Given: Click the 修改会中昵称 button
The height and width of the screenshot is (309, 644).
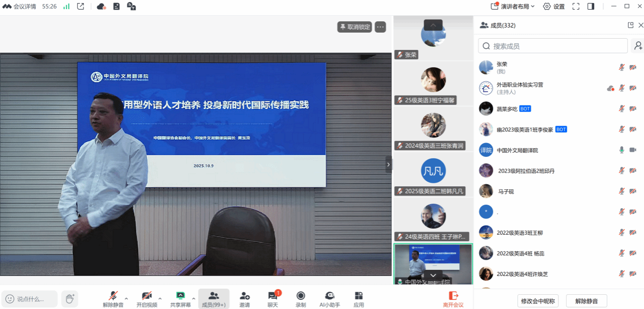Looking at the screenshot, I should (538, 301).
